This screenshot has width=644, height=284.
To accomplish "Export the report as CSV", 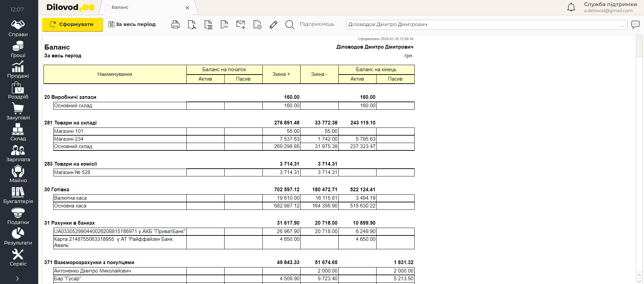I will (x=225, y=25).
